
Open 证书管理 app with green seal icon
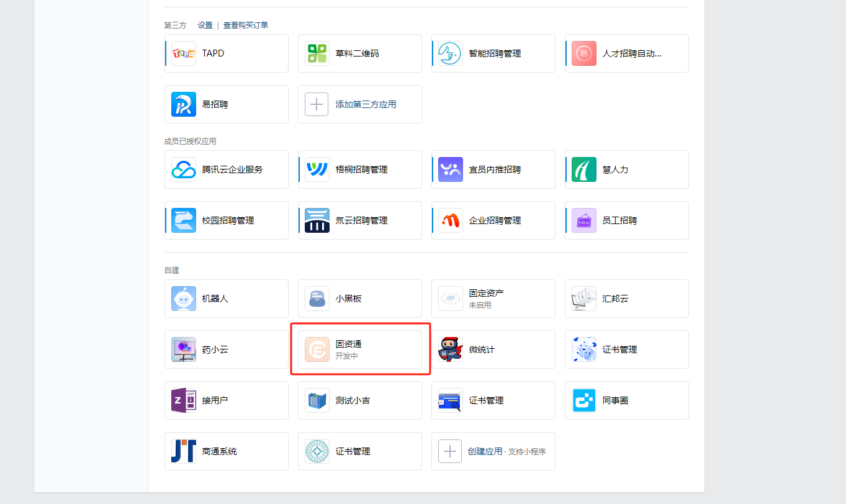[x=360, y=451]
